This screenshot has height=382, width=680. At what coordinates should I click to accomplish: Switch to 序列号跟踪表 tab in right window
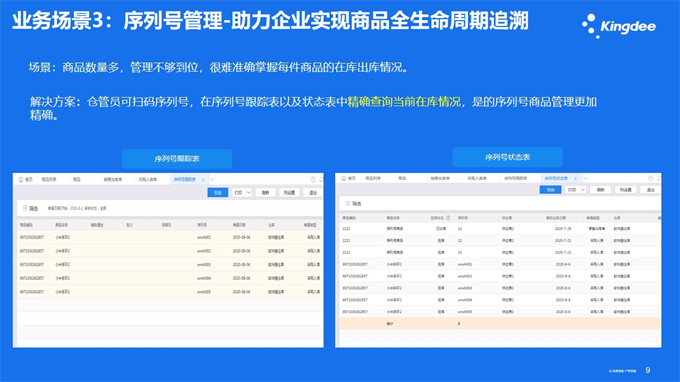tap(516, 178)
